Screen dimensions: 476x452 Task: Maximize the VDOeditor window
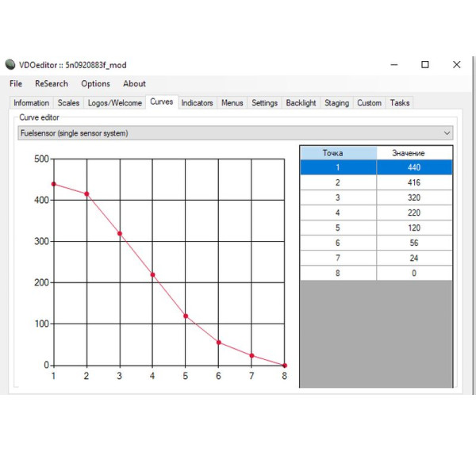425,65
